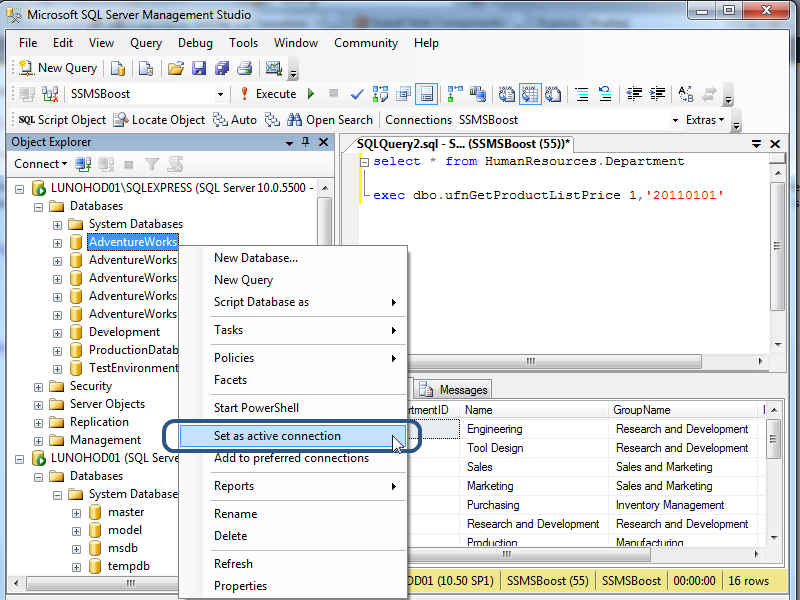Click the Connect Object Explorer icon
Image resolution: width=800 pixels, height=600 pixels.
83,164
